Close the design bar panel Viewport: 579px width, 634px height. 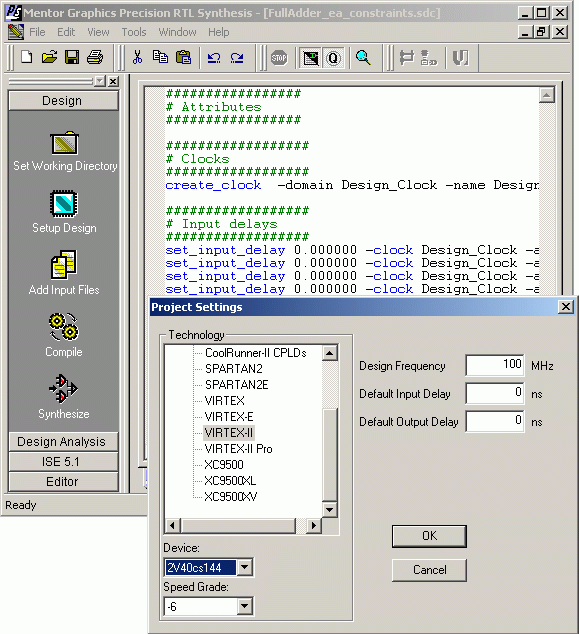click(x=114, y=81)
